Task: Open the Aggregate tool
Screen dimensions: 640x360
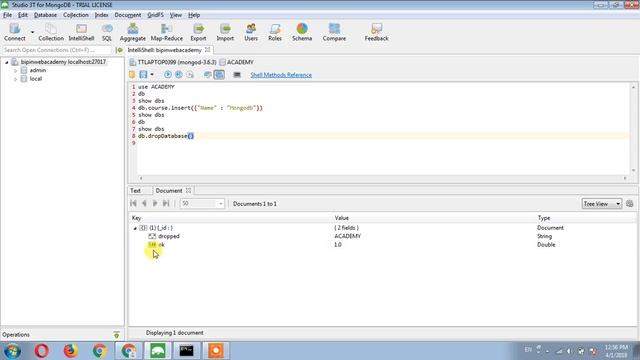Action: click(x=133, y=32)
